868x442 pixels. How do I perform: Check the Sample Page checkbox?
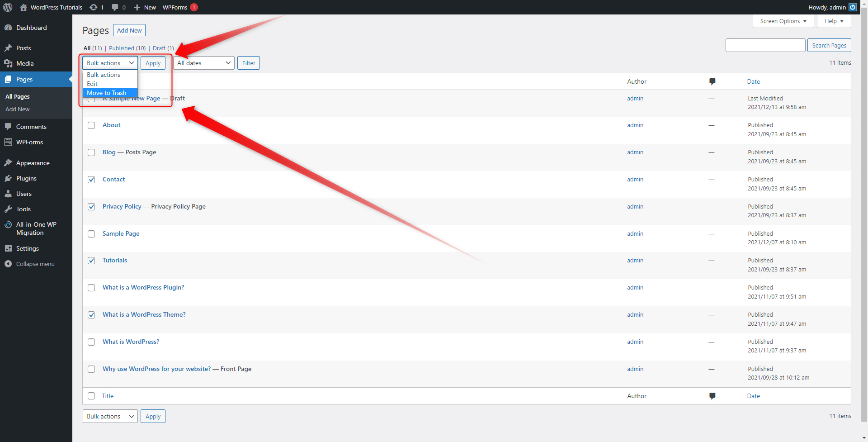pyautogui.click(x=91, y=234)
